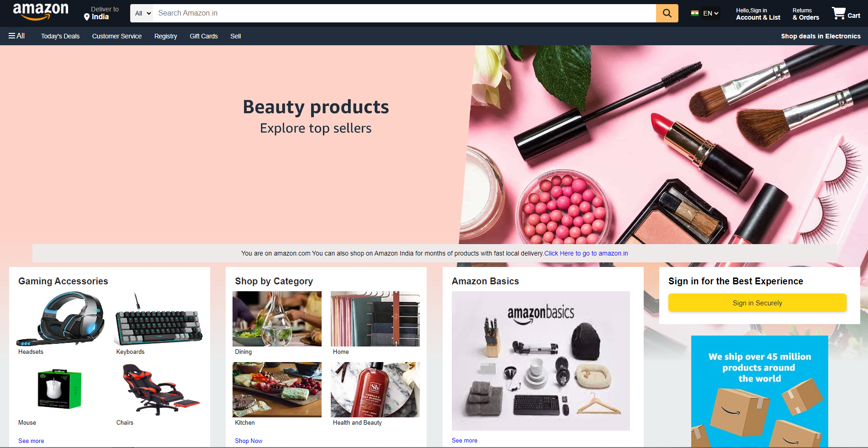Click the orange search magnifier button
The image size is (868, 448).
click(667, 13)
